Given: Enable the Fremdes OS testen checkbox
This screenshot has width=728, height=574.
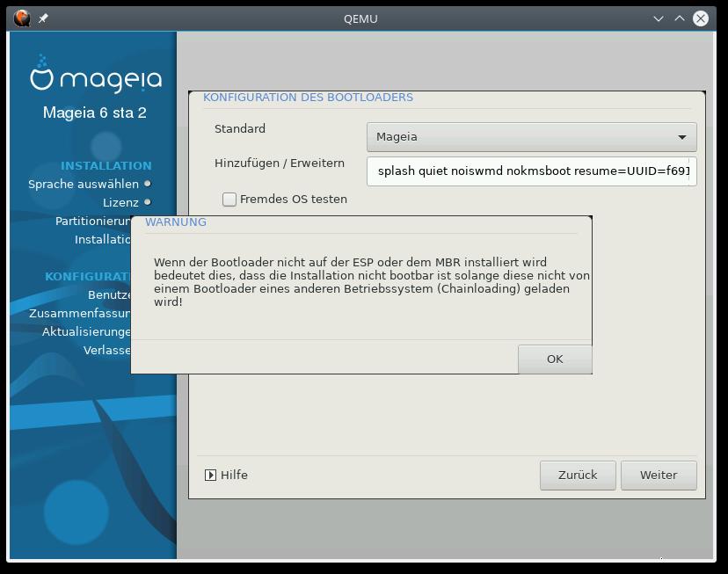Looking at the screenshot, I should tap(229, 200).
